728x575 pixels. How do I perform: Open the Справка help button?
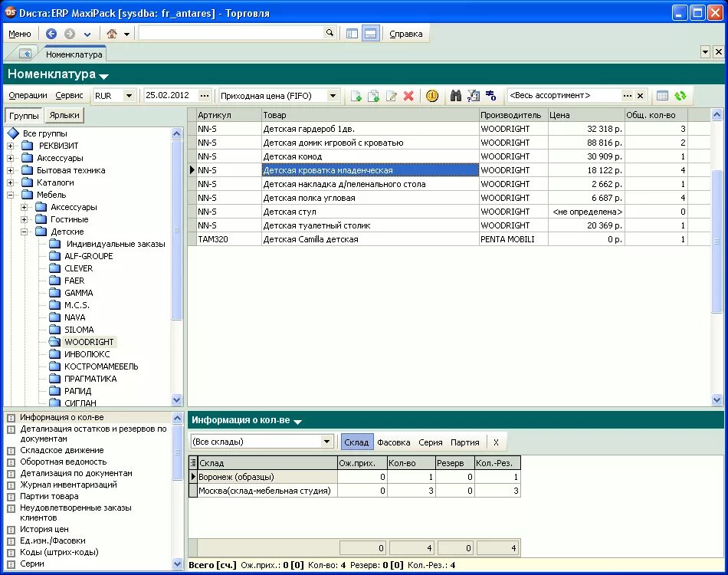click(x=406, y=34)
